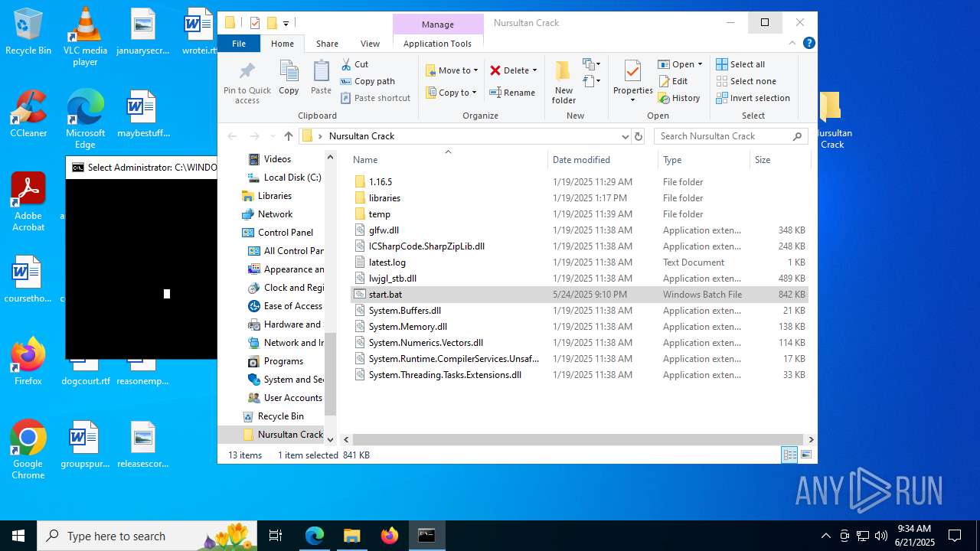Switch to the View tab
The image size is (980, 551).
click(370, 44)
